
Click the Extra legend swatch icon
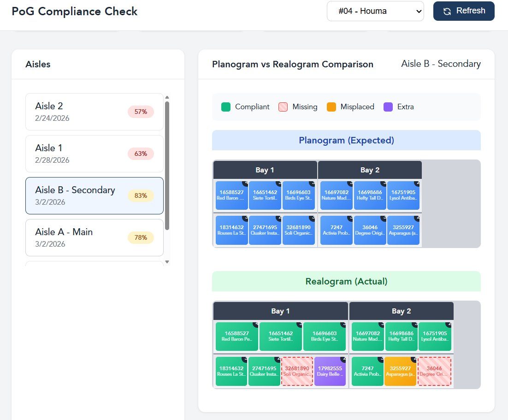388,106
